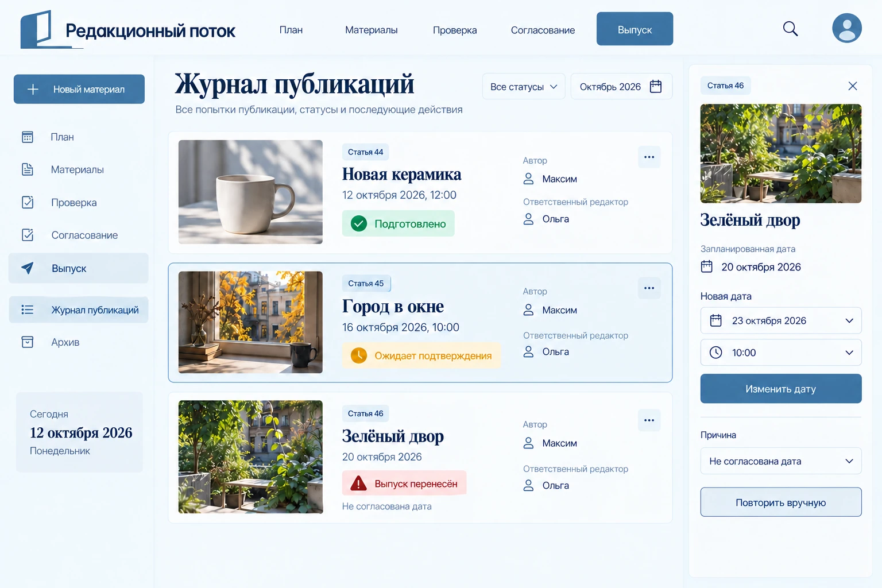Viewport: 882px width, 588px height.
Task: Click the sidebar Согласование icon
Action: (28, 235)
